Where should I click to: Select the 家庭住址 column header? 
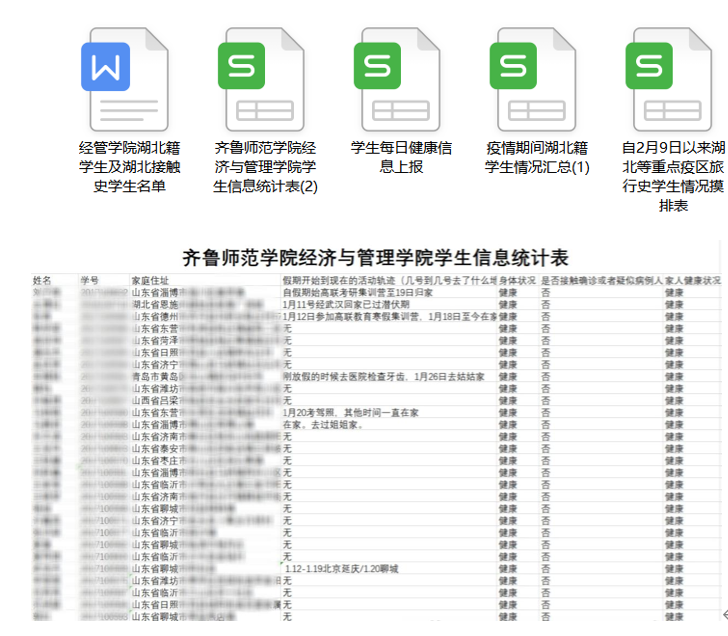point(151,281)
